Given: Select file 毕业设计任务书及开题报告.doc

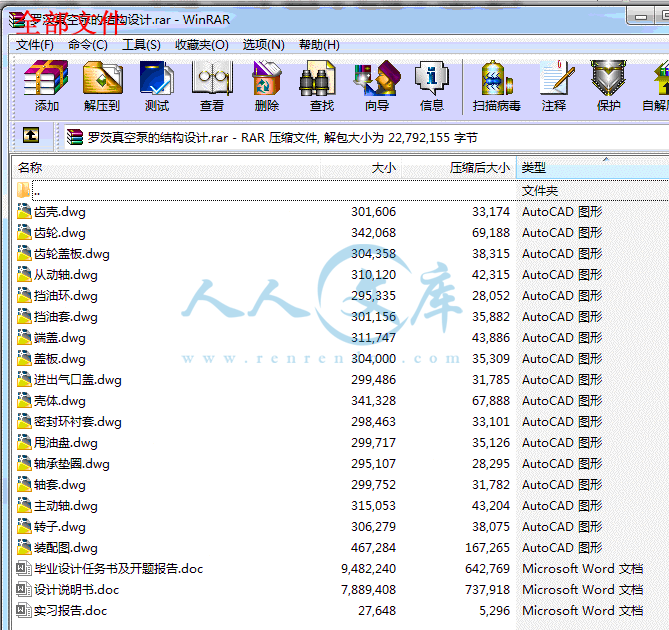Looking at the screenshot, I should pyautogui.click(x=119, y=568).
